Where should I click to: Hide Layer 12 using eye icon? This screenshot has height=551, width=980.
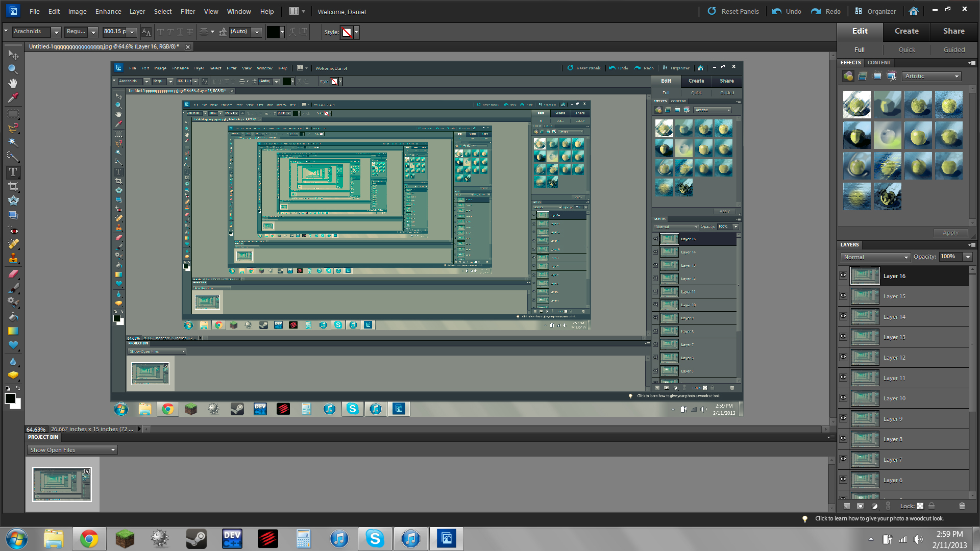pyautogui.click(x=843, y=357)
